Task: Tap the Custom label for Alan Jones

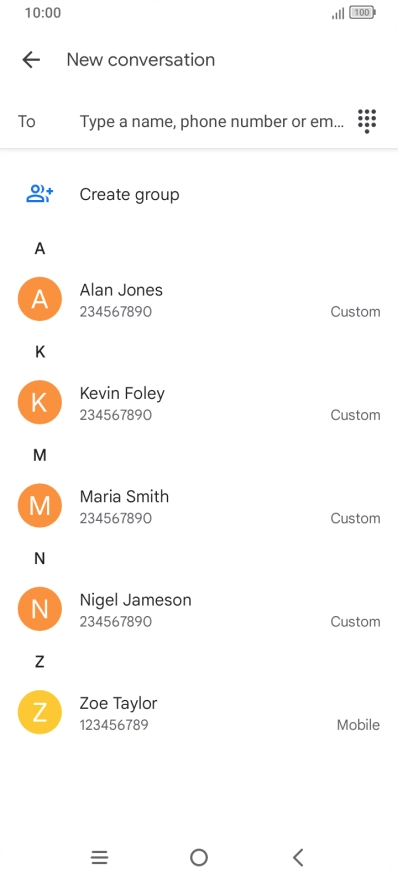Action: [x=355, y=312]
